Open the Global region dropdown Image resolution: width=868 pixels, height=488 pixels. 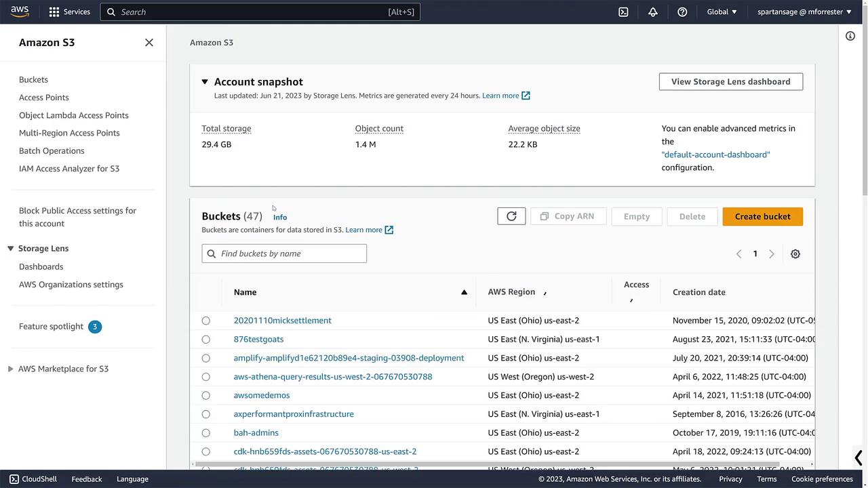[x=722, y=12]
